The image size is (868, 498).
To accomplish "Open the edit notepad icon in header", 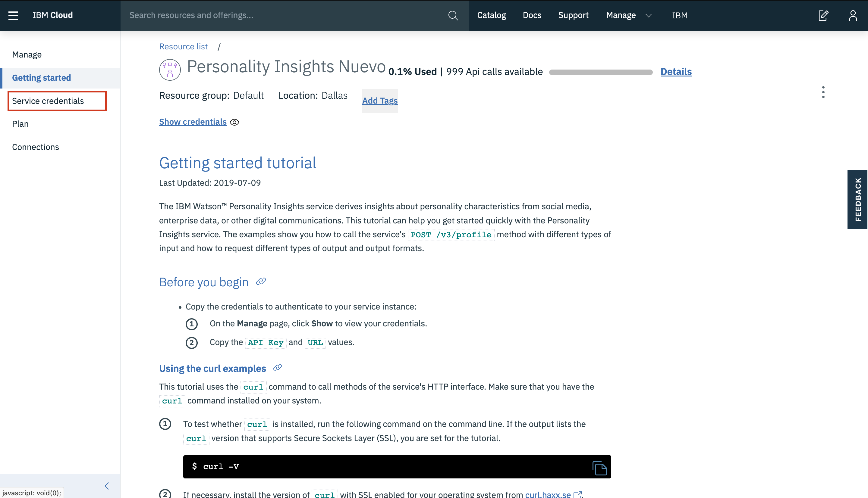I will (x=823, y=15).
